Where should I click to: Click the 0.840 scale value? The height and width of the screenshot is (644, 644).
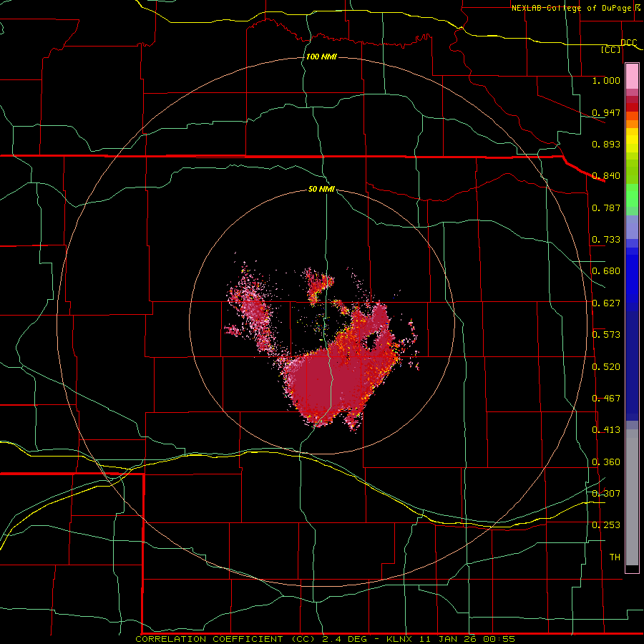606,176
